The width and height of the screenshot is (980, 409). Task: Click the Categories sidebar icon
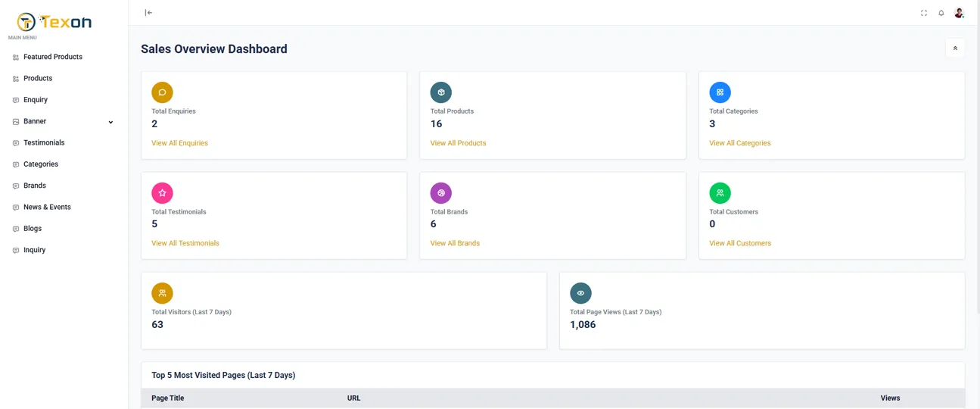pos(16,164)
